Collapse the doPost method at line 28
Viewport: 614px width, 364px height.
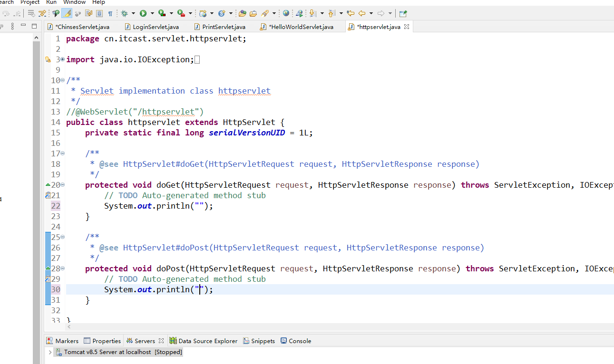point(63,268)
